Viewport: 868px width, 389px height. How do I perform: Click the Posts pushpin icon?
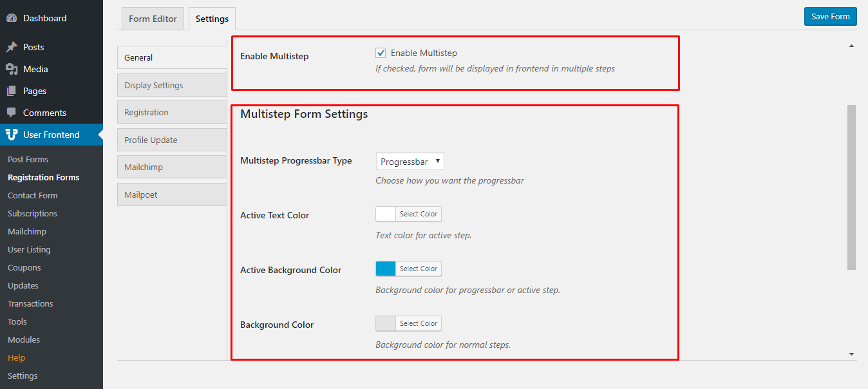pyautogui.click(x=12, y=47)
